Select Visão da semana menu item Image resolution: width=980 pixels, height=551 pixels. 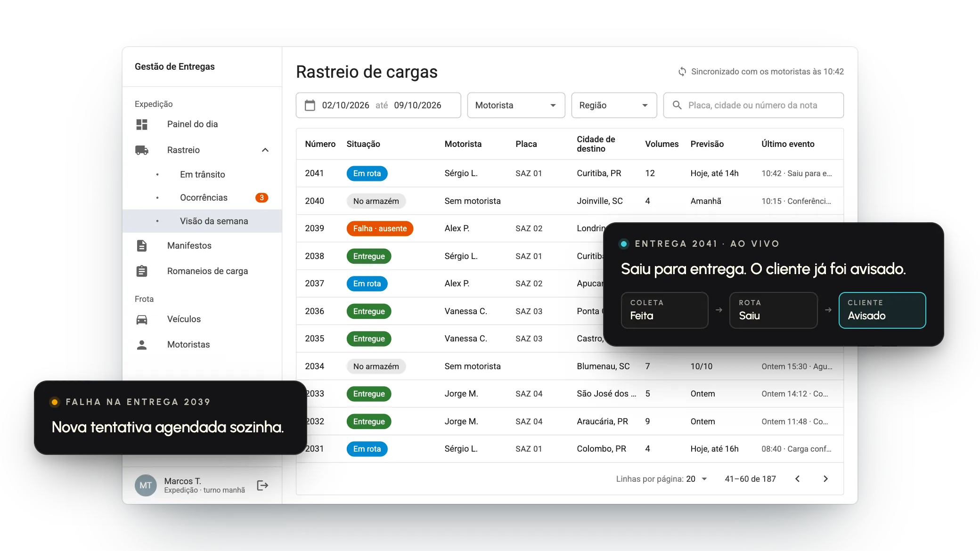(202, 221)
